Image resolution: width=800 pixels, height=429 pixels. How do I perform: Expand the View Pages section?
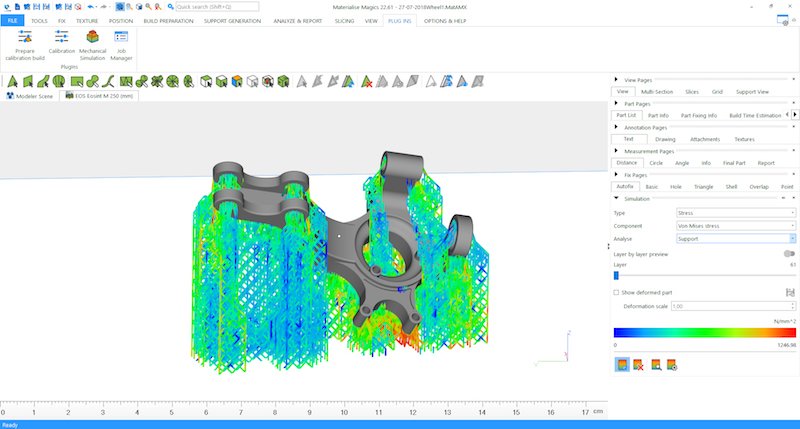click(616, 80)
